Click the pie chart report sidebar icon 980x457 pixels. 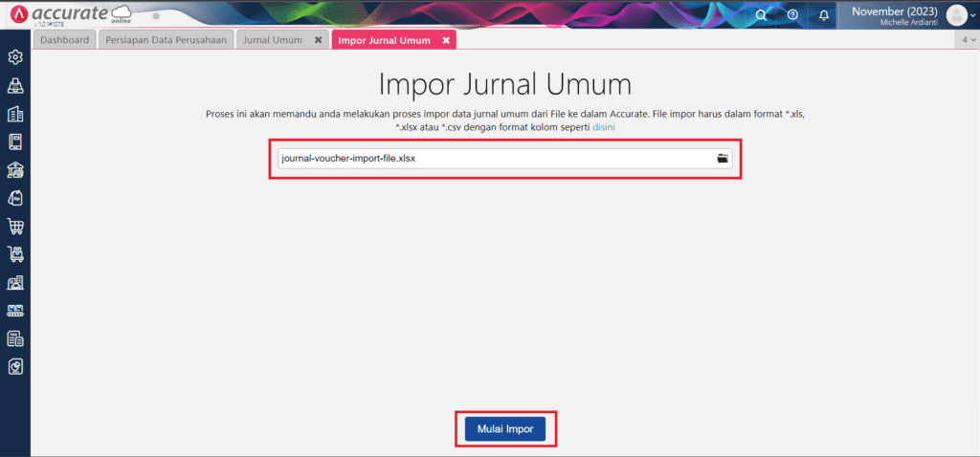pos(15,367)
